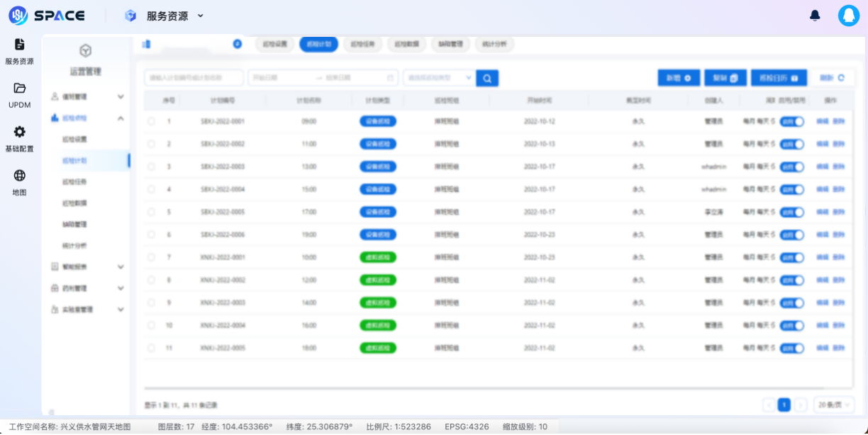Screen dimensions: 868x435
Task: Switch to the 巡检任务 tab
Action: point(362,44)
